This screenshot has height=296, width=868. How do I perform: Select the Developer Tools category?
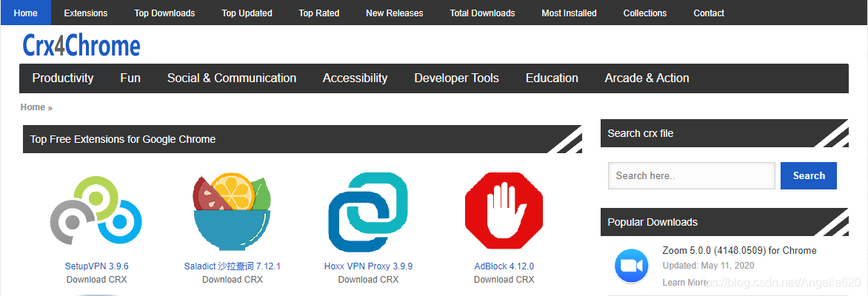pyautogui.click(x=457, y=78)
